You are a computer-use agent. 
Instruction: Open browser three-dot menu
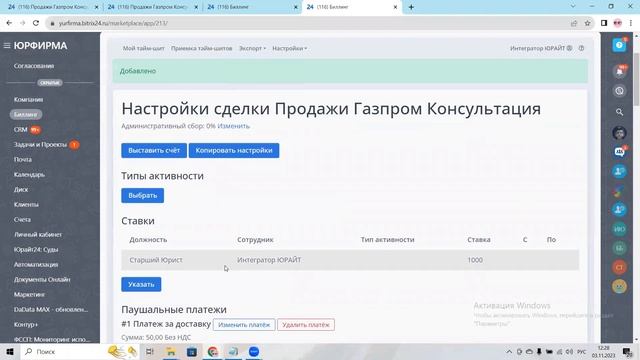pos(631,23)
